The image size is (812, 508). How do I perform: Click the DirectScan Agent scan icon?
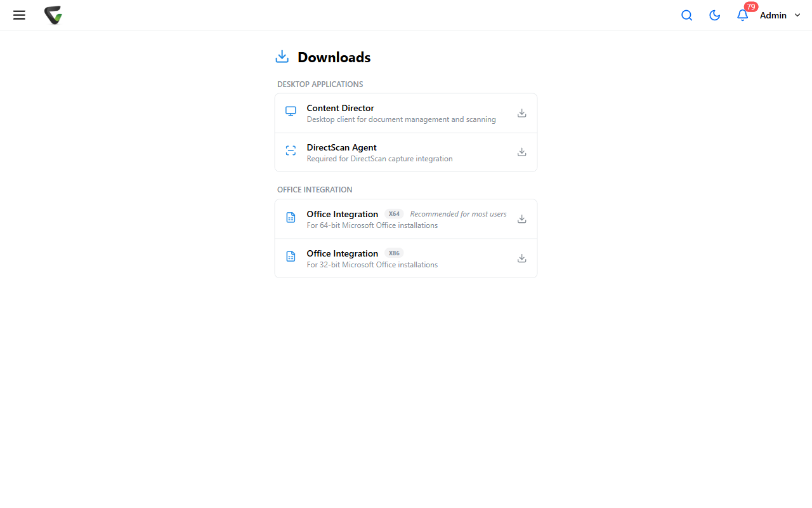(x=291, y=151)
